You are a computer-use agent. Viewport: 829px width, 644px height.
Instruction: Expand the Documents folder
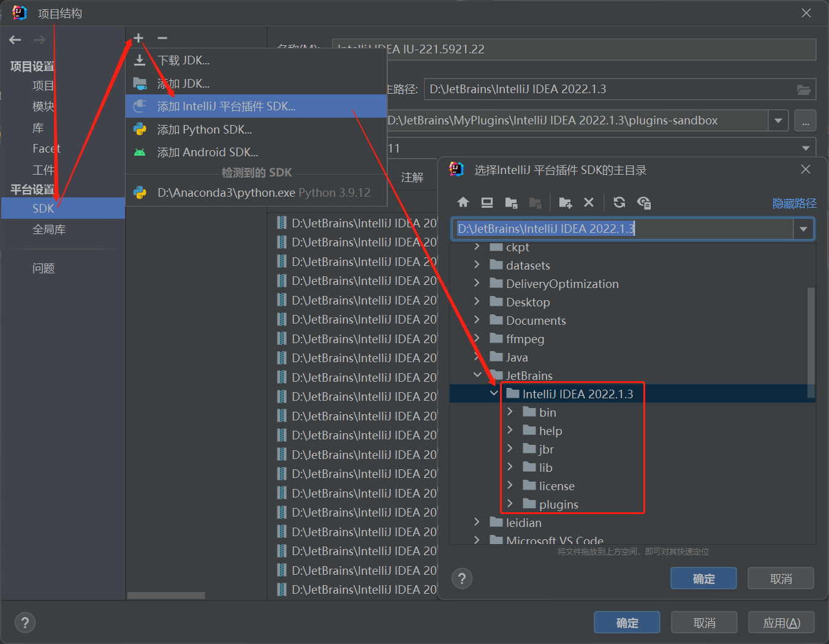click(x=477, y=320)
